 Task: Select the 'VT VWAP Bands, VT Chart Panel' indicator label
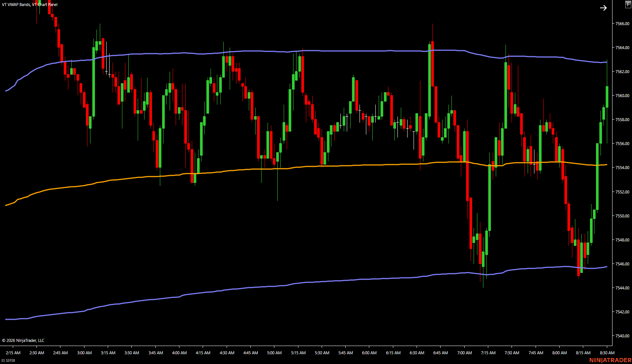pos(30,4)
